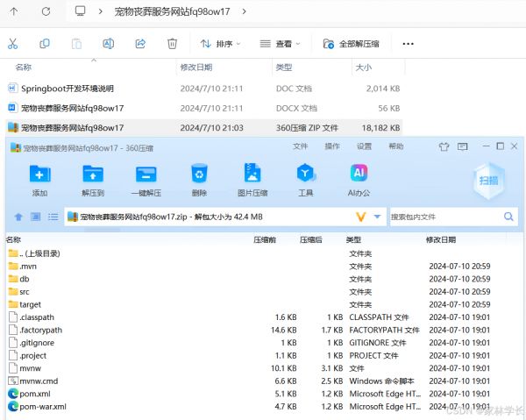
Task: Click the Cut scissors icon
Action: point(13,44)
